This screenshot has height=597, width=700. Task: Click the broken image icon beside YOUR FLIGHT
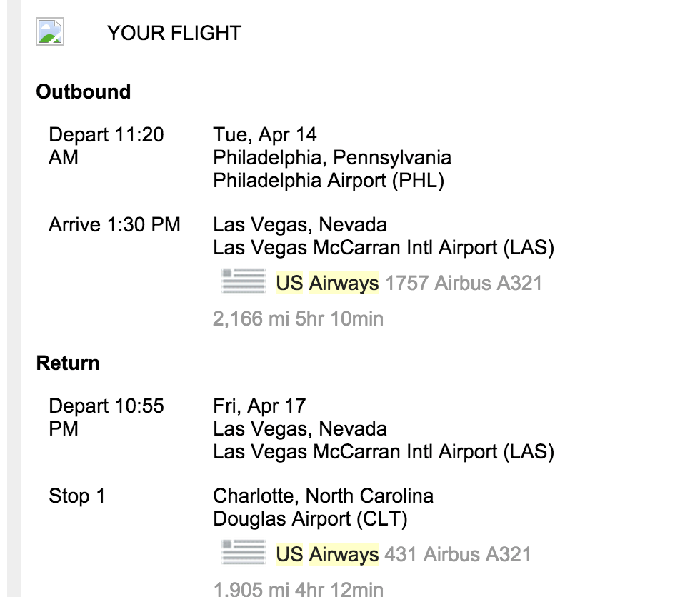coord(50,31)
